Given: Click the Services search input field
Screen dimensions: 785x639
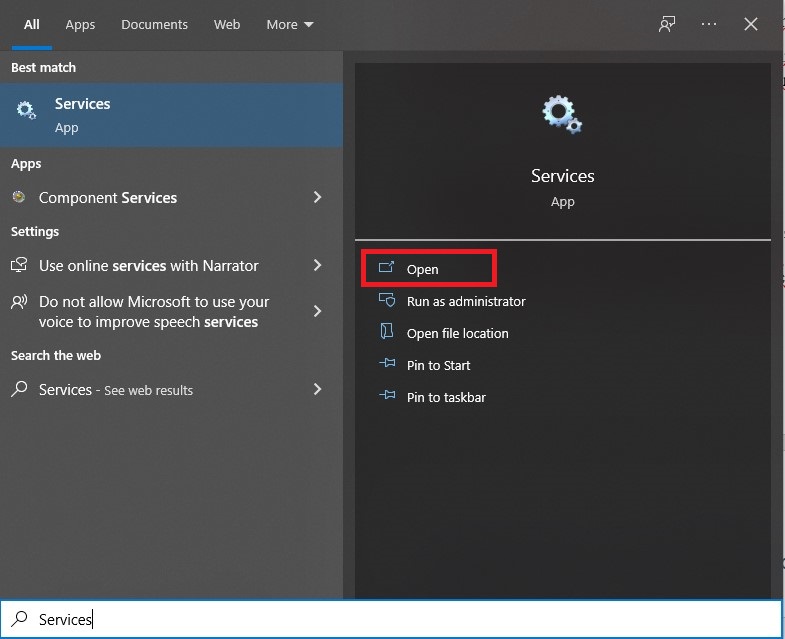Looking at the screenshot, I should [x=392, y=619].
